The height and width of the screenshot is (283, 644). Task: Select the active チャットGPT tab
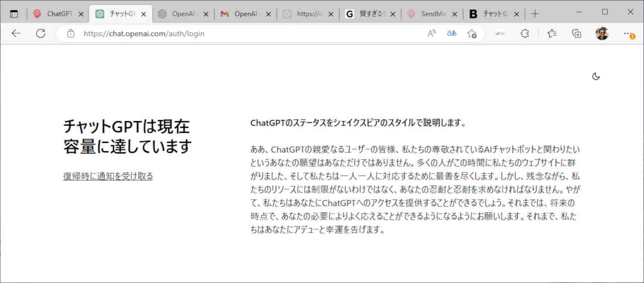[x=121, y=14]
